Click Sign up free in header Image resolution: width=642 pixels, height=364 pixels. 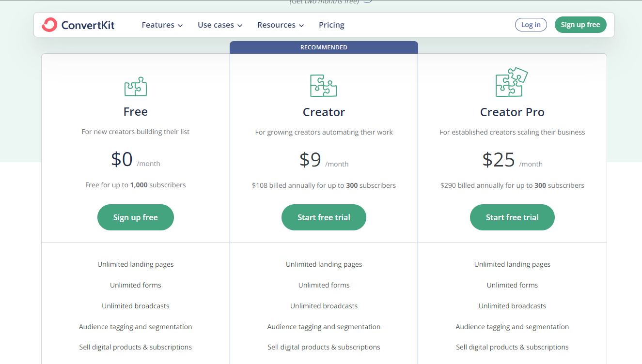coord(580,25)
